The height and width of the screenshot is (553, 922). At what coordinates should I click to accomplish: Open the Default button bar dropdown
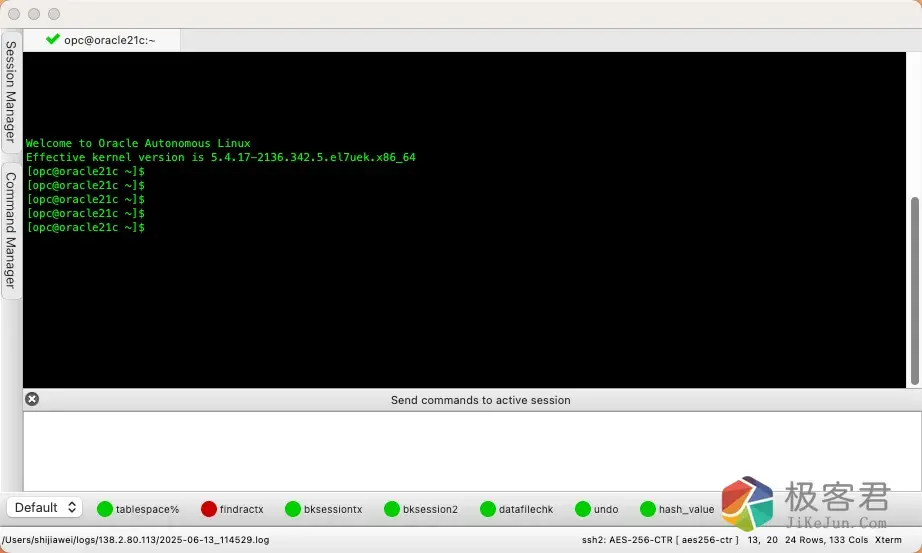point(45,507)
